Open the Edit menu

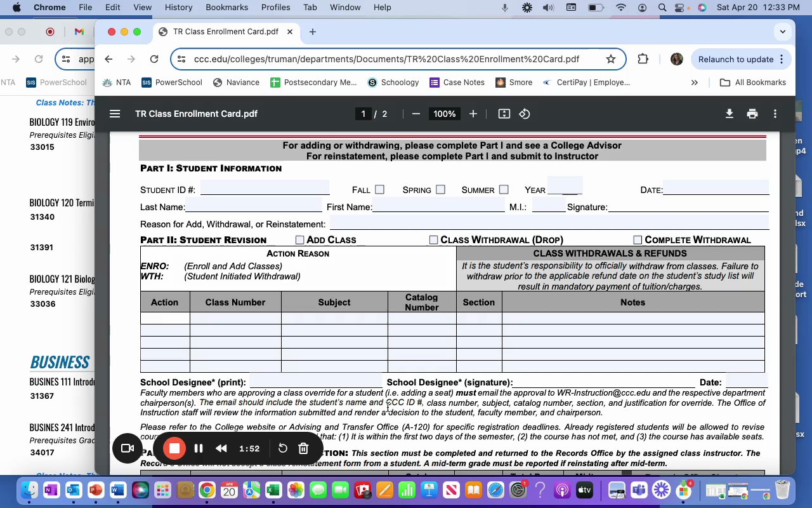[x=113, y=8]
